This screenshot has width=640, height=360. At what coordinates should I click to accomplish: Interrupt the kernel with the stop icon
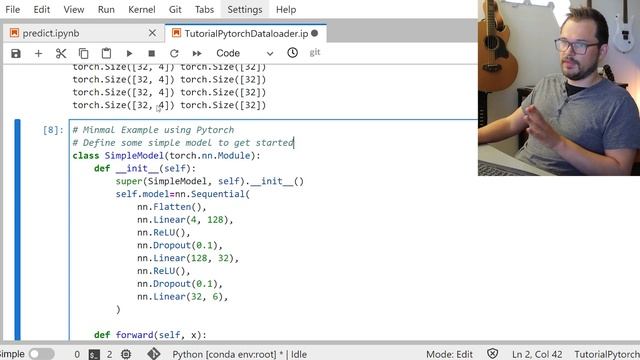coord(151,53)
